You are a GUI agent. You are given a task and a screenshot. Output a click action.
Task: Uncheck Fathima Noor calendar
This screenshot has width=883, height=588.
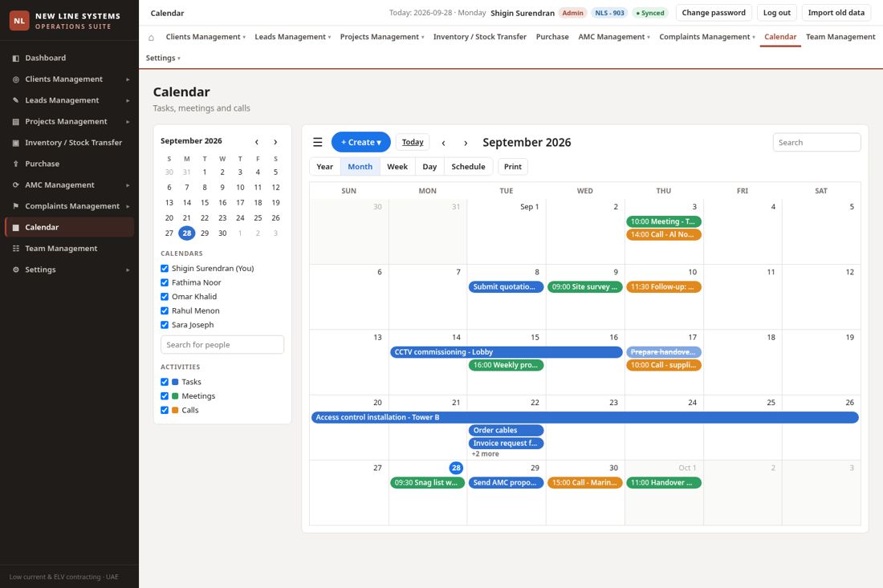coord(165,282)
